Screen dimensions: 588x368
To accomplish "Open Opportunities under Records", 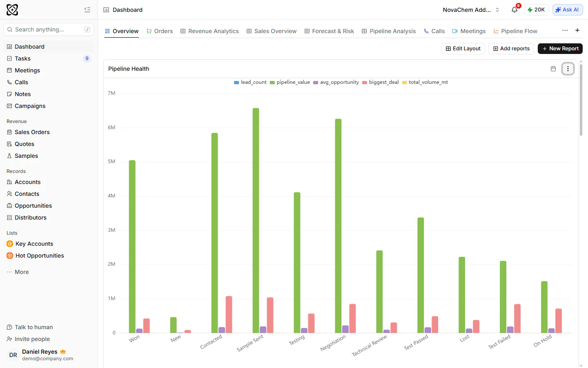I will [49, 206].
